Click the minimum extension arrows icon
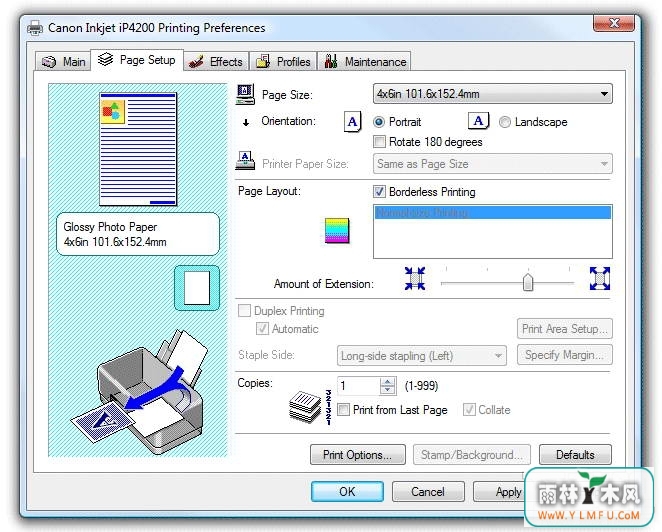 click(x=415, y=279)
